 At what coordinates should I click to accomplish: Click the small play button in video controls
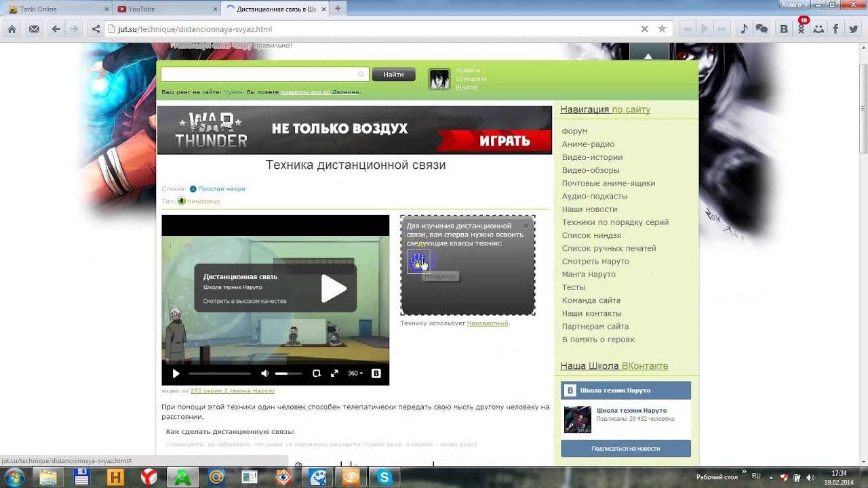[x=176, y=373]
